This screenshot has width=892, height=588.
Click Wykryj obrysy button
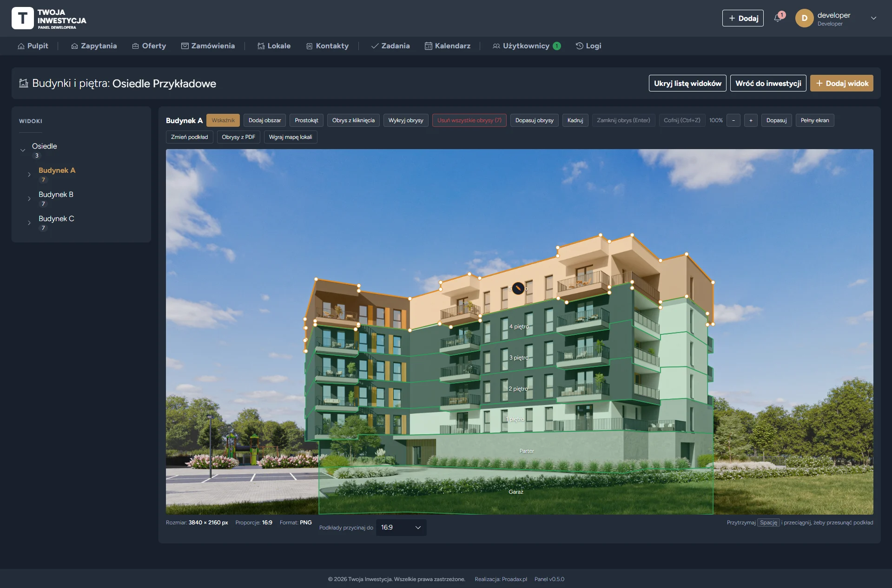point(406,120)
